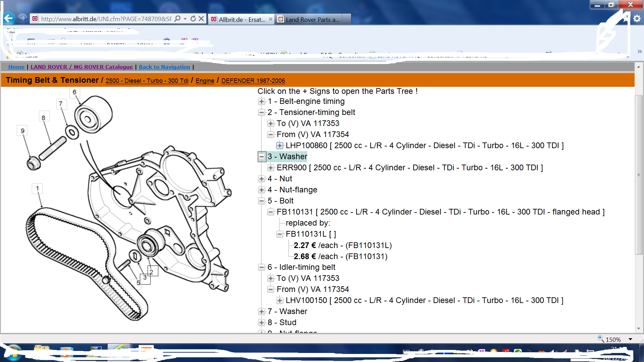Click the page's vertical scrollbar thumb
Image resolution: width=644 pixels, height=362 pixels.
click(x=639, y=174)
